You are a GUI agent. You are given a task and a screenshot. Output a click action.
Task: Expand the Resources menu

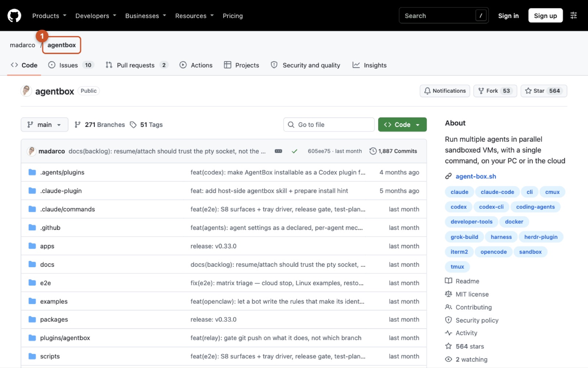194,16
